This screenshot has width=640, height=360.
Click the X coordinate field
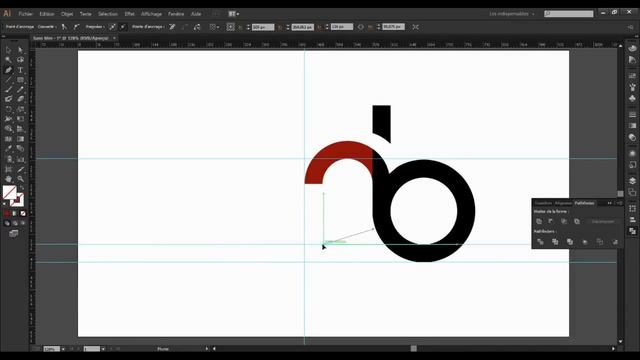point(263,27)
